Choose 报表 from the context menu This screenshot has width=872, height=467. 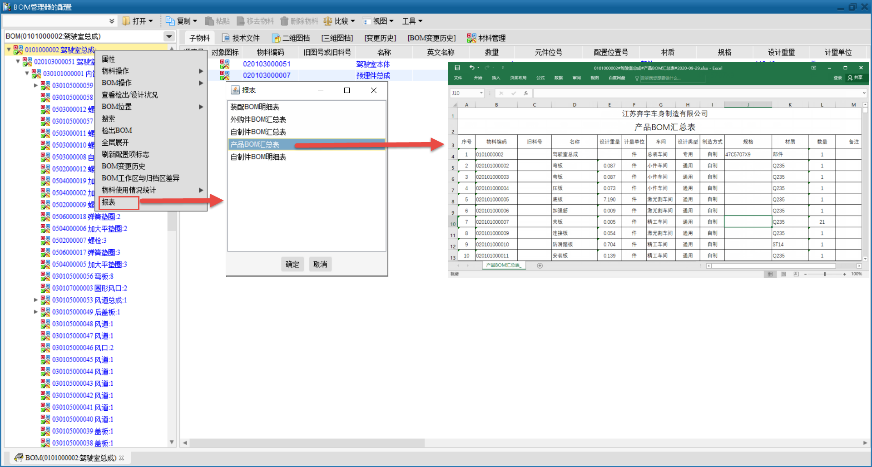tap(109, 201)
